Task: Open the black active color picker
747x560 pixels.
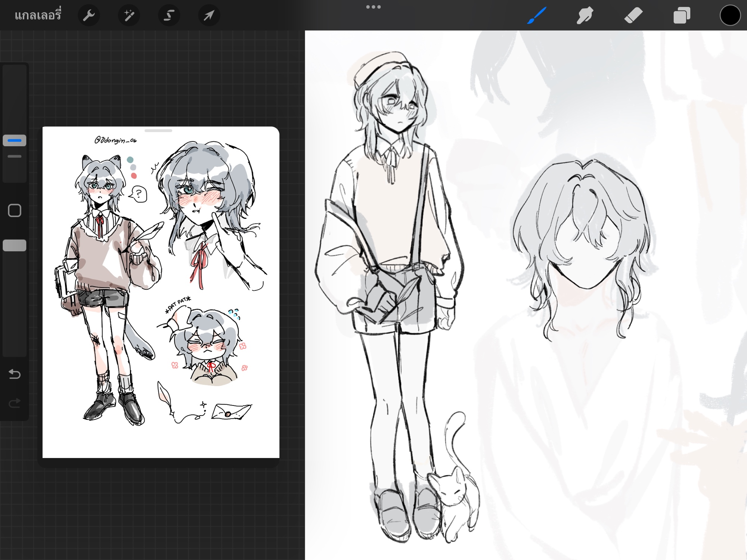Action: coord(730,16)
